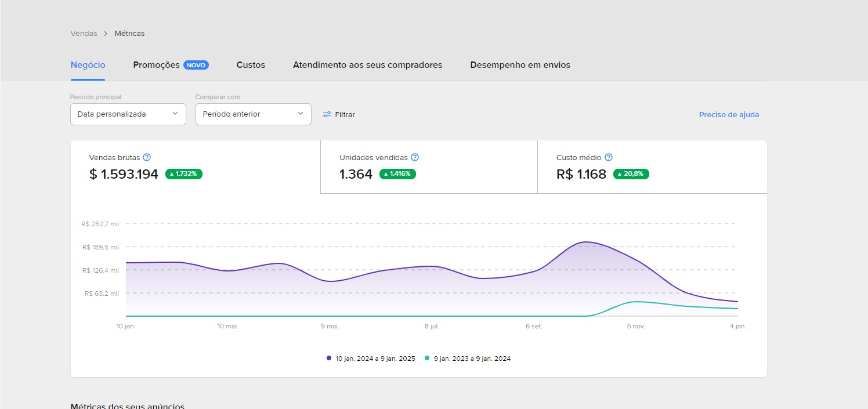868x409 pixels.
Task: Click the 4 jan. date axis label
Action: click(x=737, y=327)
